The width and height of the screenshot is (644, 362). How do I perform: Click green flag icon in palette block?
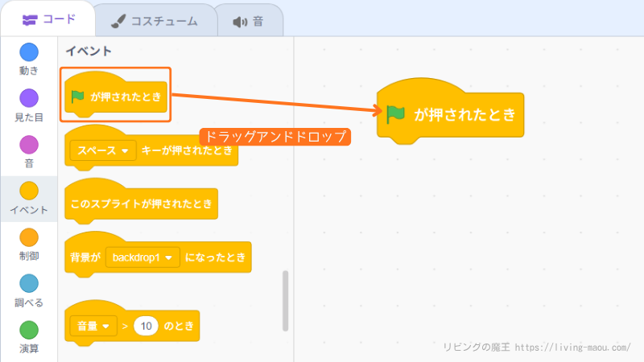point(77,97)
